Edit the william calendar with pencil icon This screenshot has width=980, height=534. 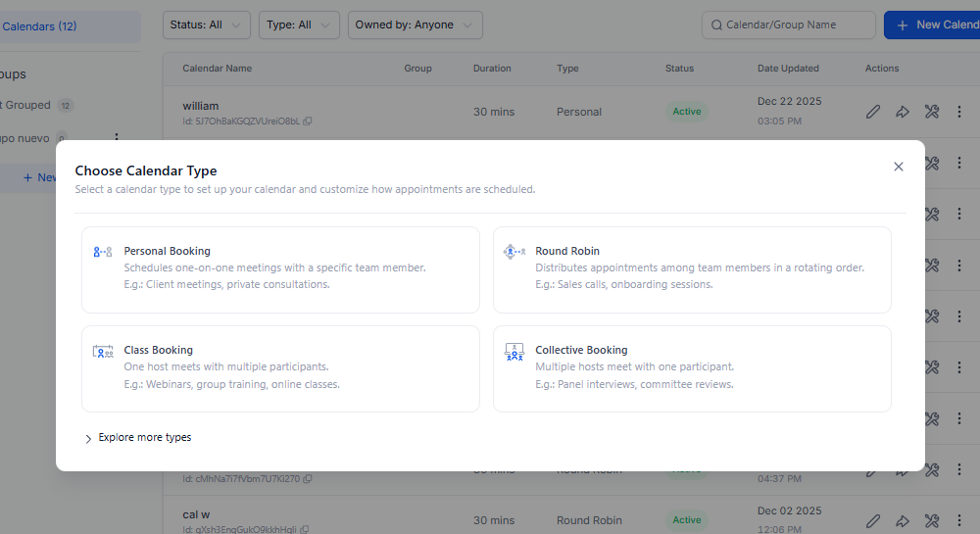pyautogui.click(x=873, y=112)
